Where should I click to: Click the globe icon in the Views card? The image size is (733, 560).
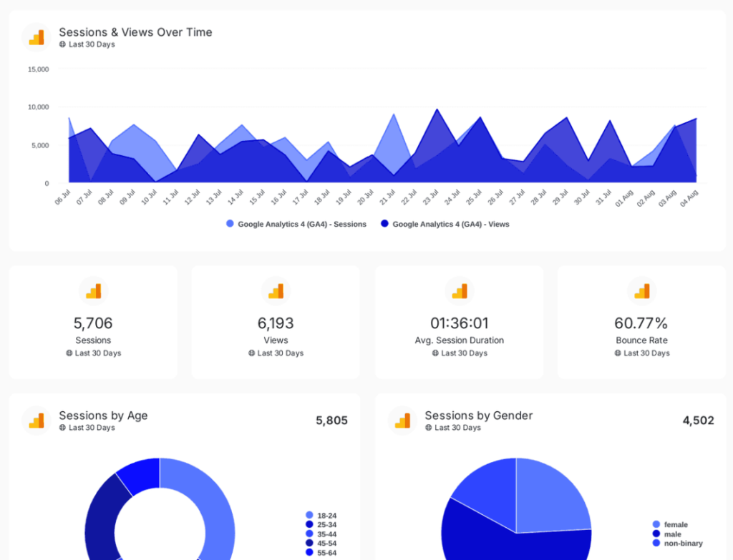[x=251, y=353]
